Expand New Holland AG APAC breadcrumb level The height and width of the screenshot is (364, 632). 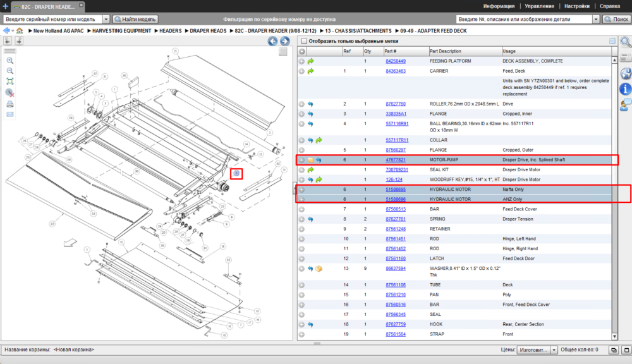30,30
